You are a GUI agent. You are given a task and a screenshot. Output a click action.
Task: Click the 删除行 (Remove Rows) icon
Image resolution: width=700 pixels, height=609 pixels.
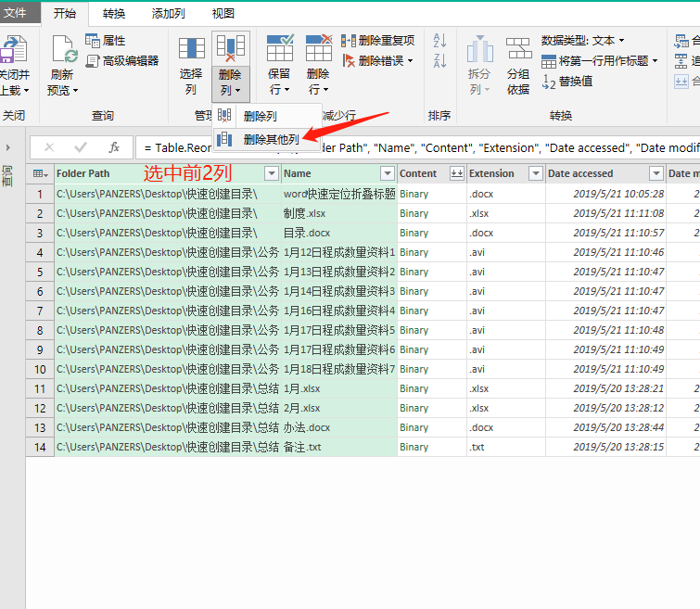319,48
